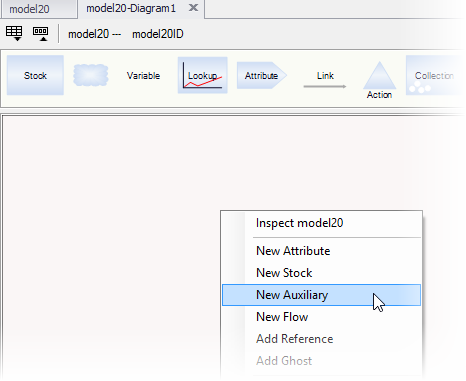Image resolution: width=466 pixels, height=381 pixels.
Task: Select the Attribute arrow tool
Action: 262,76
